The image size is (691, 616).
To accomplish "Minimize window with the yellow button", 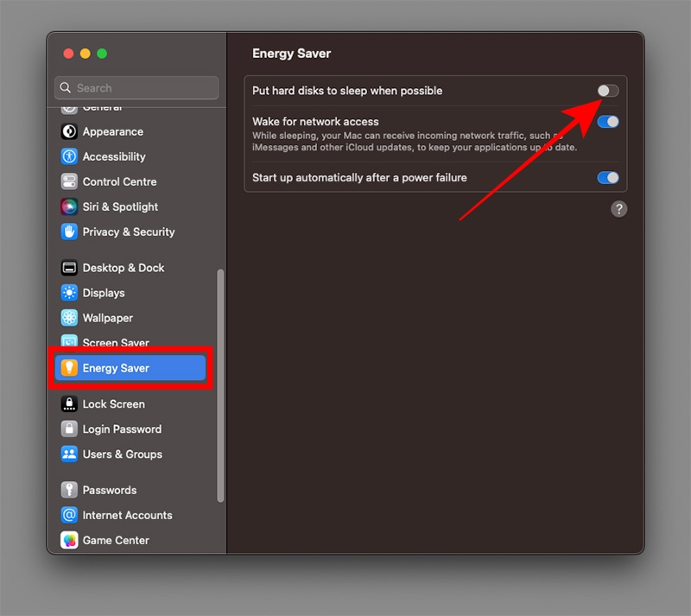I will [x=85, y=54].
